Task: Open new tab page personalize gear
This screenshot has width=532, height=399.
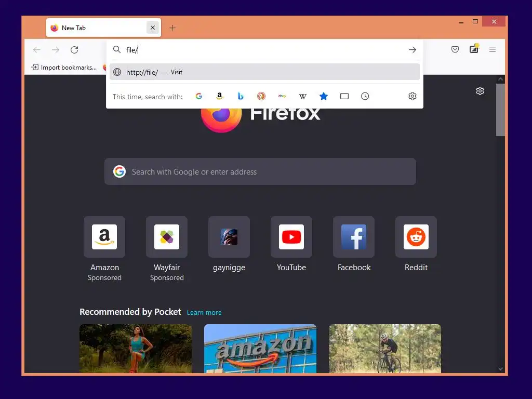Action: click(480, 91)
